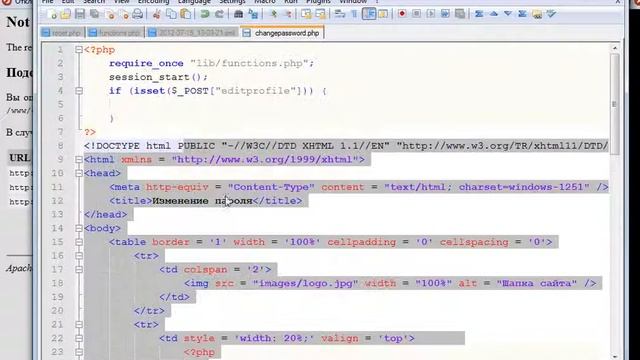The height and width of the screenshot is (360, 640).
Task: Collapse the td colspan fold at line 17
Action: point(79,269)
